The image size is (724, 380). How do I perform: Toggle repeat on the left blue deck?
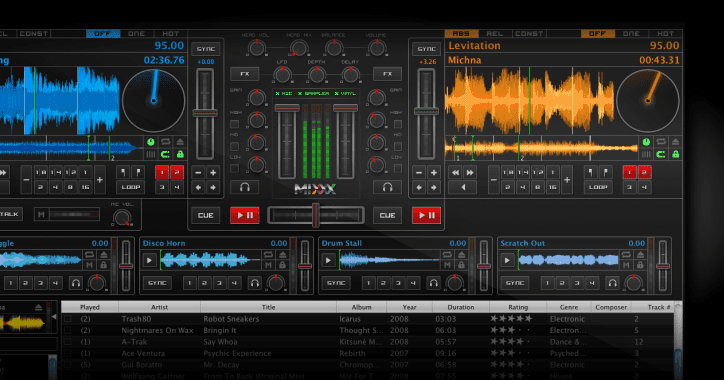point(165,142)
